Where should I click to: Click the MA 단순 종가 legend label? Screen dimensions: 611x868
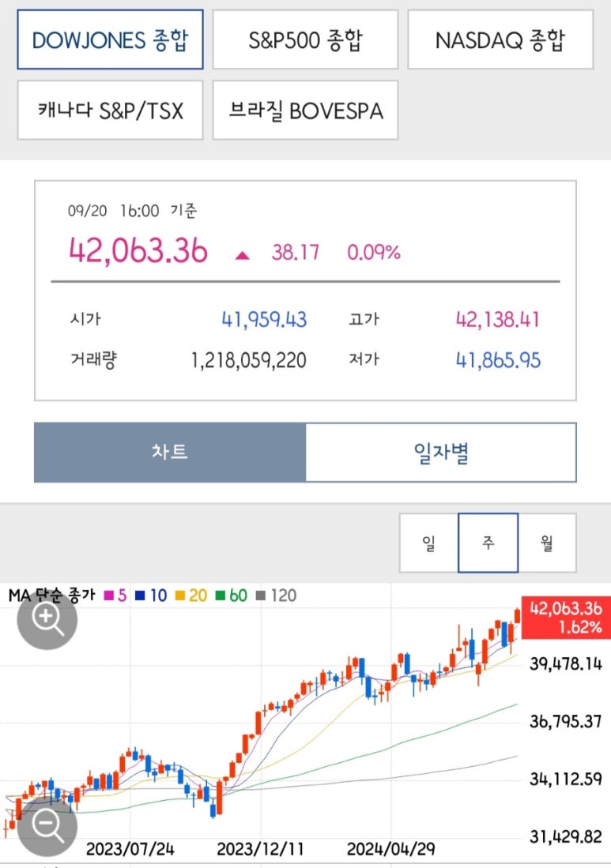51,596
